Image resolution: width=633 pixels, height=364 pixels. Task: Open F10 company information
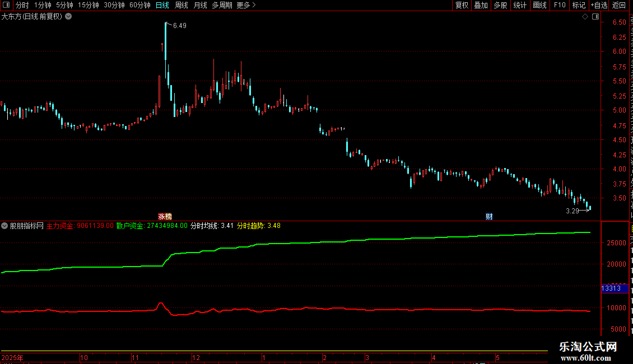pyautogui.click(x=560, y=5)
